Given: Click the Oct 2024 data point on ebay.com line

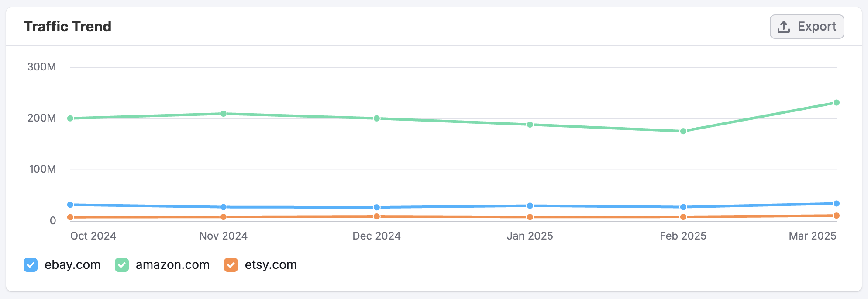Looking at the screenshot, I should click(x=70, y=204).
